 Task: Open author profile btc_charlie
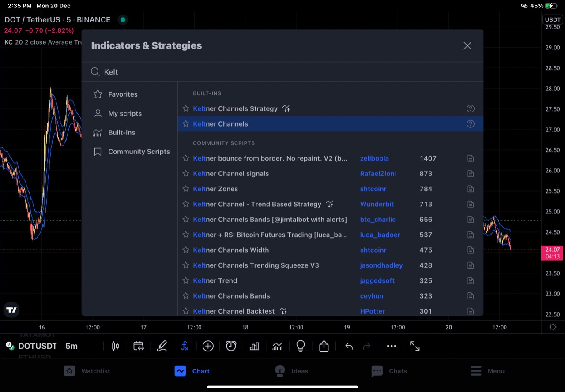point(378,220)
